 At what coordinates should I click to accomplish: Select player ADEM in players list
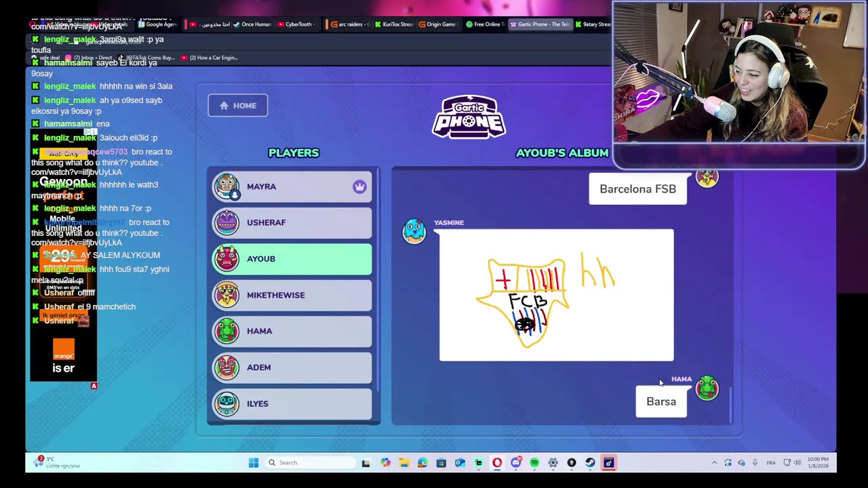(292, 367)
